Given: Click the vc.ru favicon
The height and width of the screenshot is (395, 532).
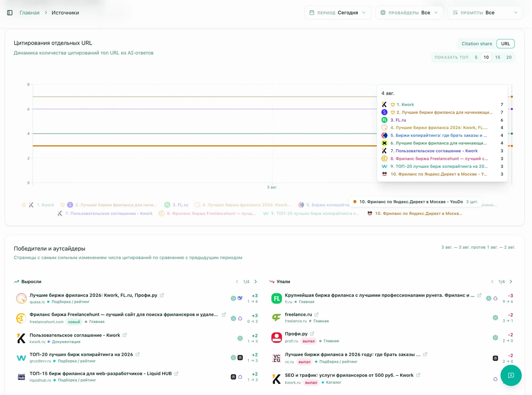Looking at the screenshot, I should tap(277, 358).
